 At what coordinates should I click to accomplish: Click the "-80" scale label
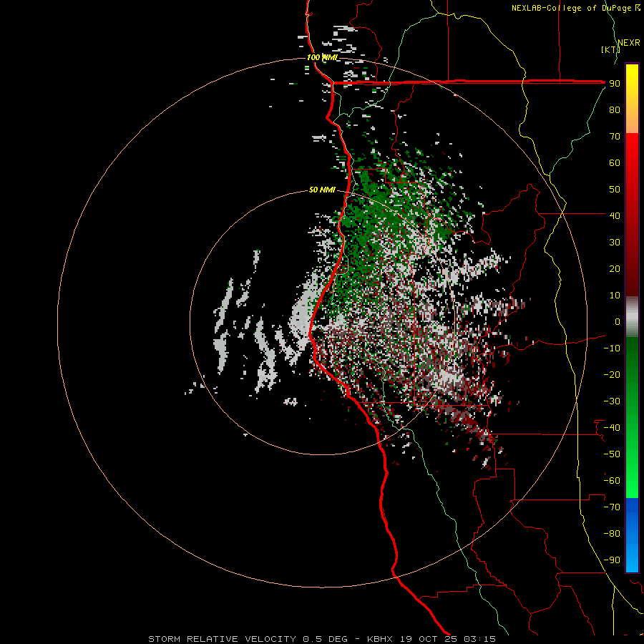612,534
